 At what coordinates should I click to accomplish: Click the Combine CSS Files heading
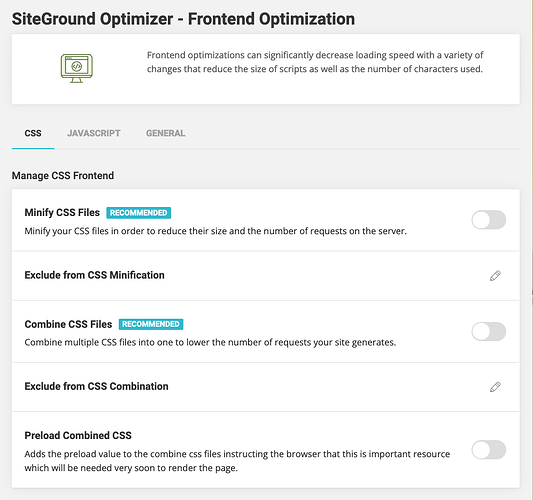(x=68, y=324)
